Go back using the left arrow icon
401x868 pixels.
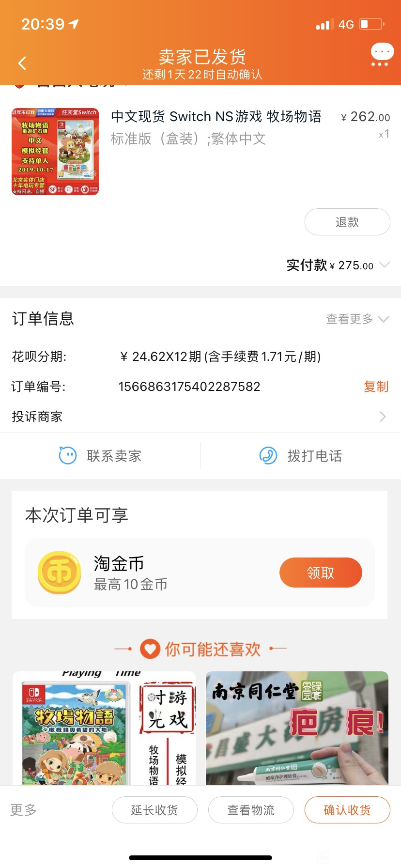pyautogui.click(x=22, y=63)
